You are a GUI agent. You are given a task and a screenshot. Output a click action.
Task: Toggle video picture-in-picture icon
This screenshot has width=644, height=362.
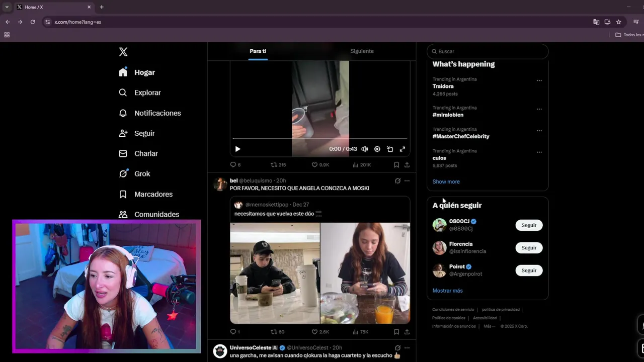click(x=390, y=149)
